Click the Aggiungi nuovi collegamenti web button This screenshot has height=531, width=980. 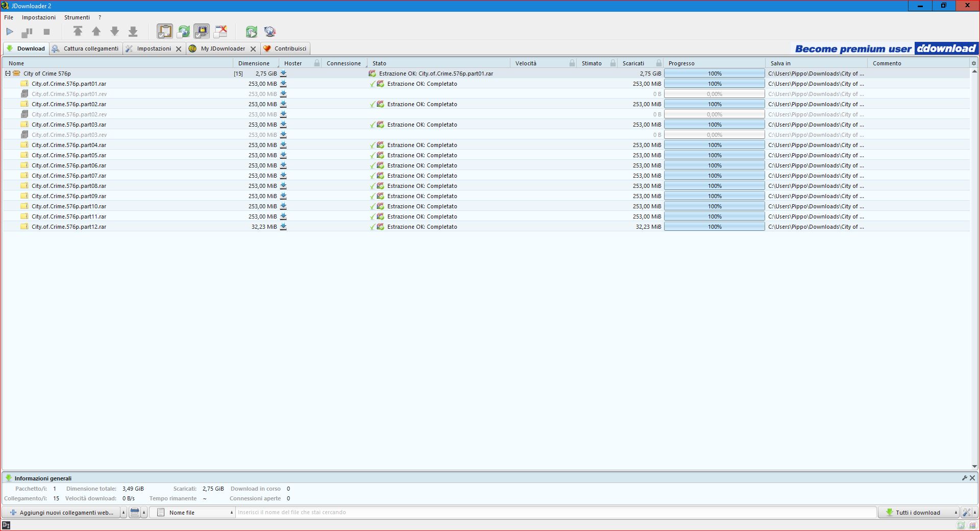coord(61,513)
